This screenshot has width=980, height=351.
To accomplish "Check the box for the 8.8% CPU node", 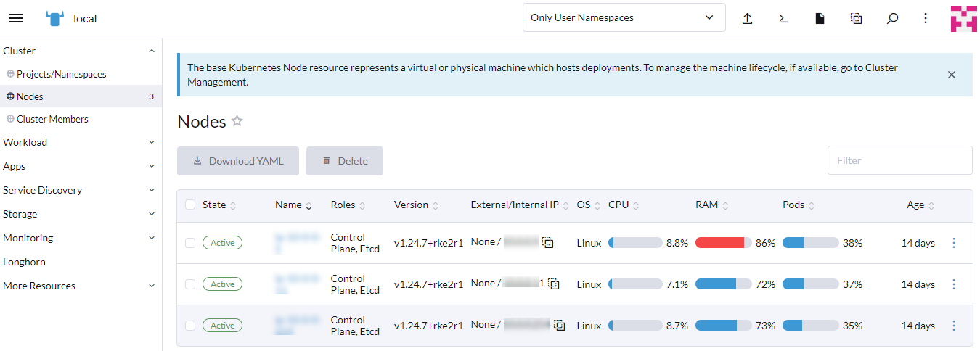I will pyautogui.click(x=190, y=243).
